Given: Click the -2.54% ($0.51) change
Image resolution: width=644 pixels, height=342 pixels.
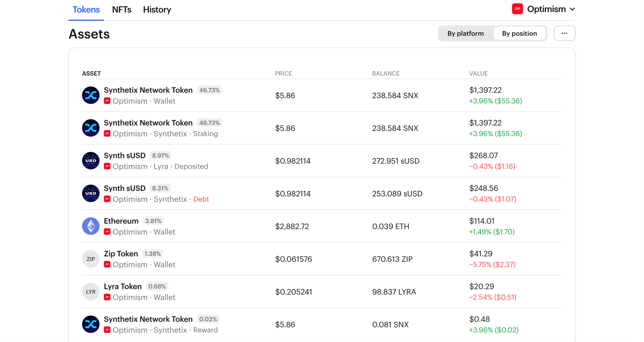Looking at the screenshot, I should pyautogui.click(x=493, y=297).
